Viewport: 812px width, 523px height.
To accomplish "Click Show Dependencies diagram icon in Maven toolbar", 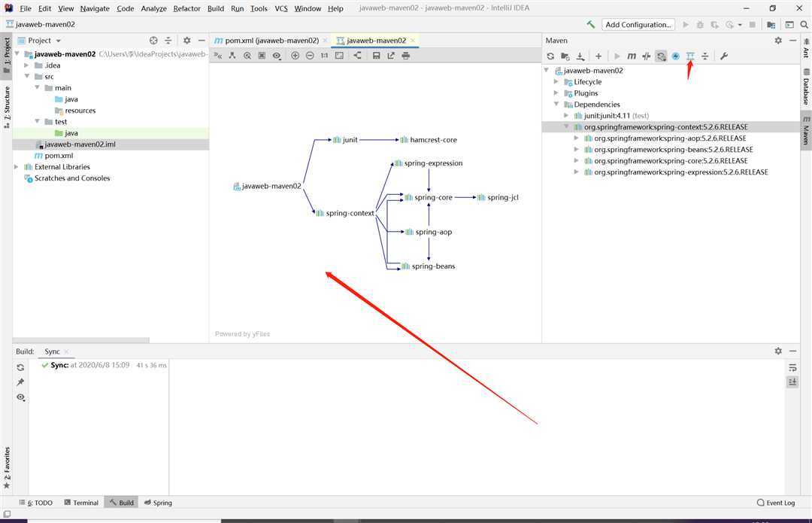I will (x=690, y=56).
